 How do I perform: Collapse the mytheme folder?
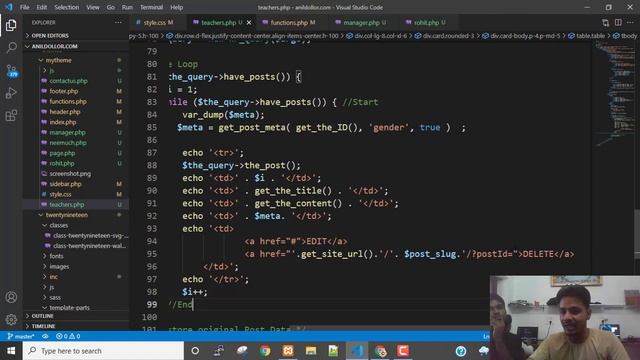pyautogui.click(x=58, y=60)
